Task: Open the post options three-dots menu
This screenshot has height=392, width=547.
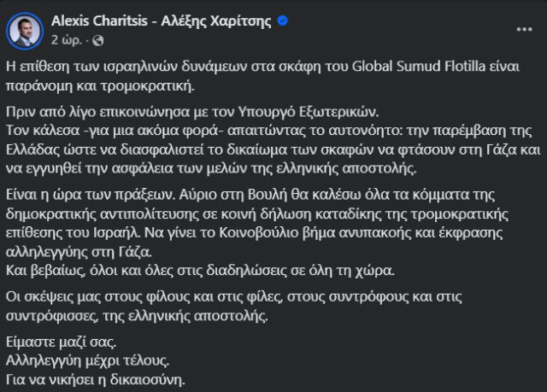Action: [523, 29]
